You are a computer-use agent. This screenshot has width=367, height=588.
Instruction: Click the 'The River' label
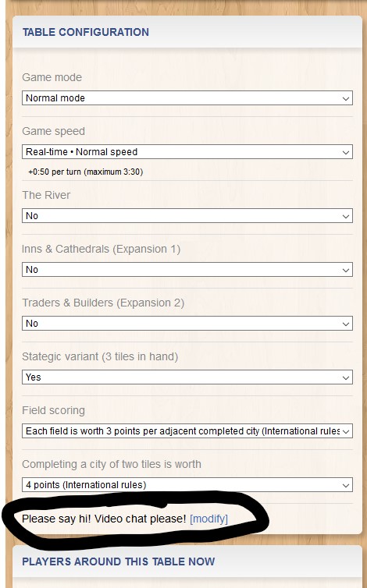tap(46, 196)
